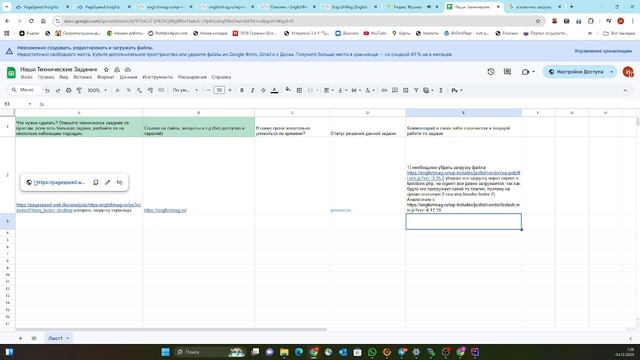
Task: Remove link icon in popup
Action: tap(120, 182)
